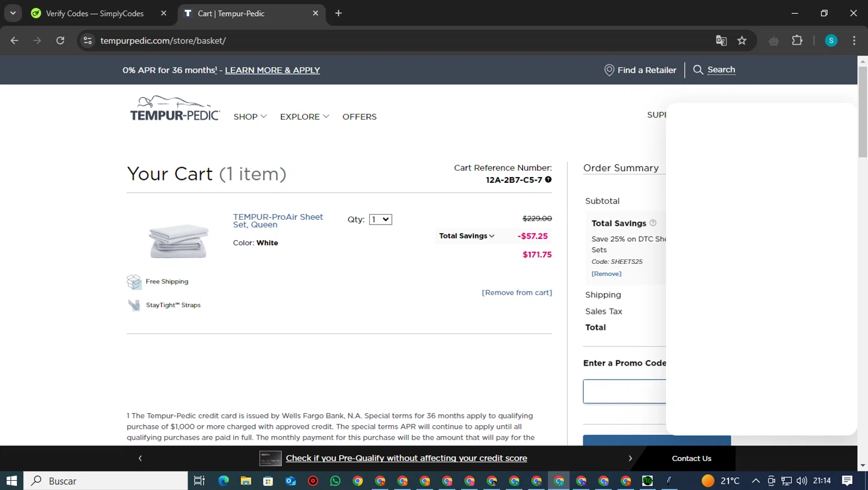This screenshot has width=868, height=490.
Task: Open site information icon in address bar
Action: (x=87, y=40)
